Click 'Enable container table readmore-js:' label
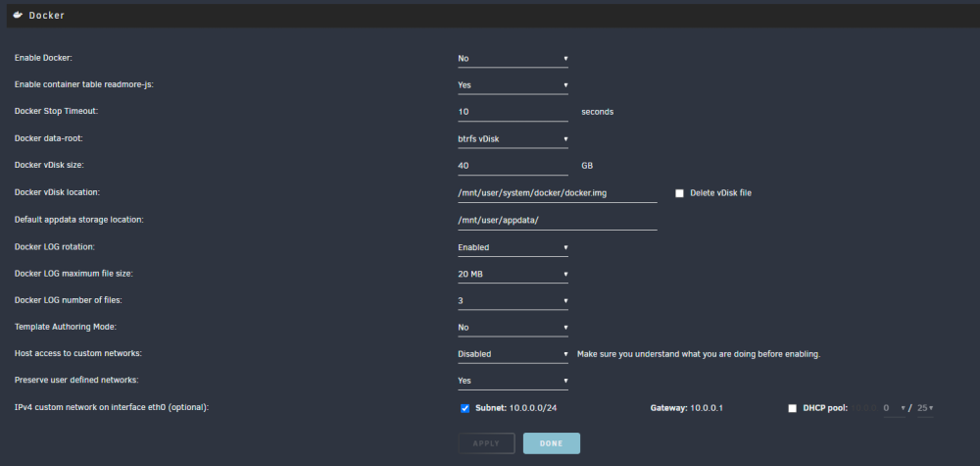This screenshot has height=466, width=980. click(83, 84)
